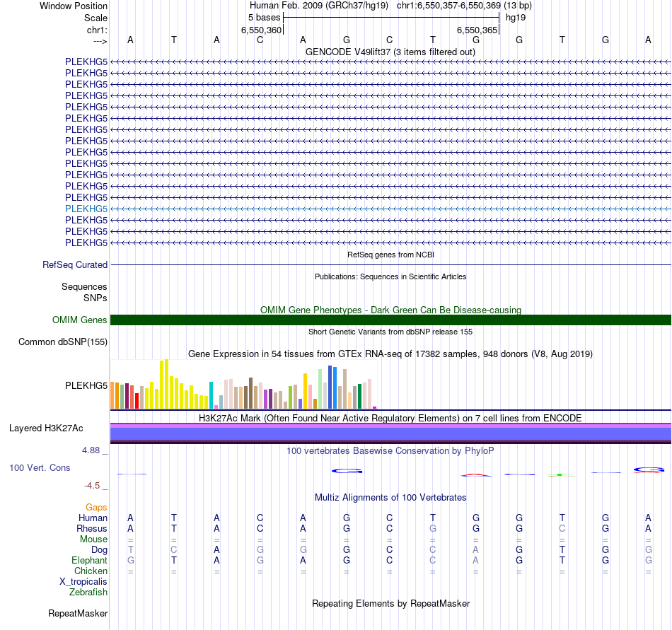Open the 100 vertebrates Basewise Conservation by PhyloP title
672x630 pixels.
point(390,450)
